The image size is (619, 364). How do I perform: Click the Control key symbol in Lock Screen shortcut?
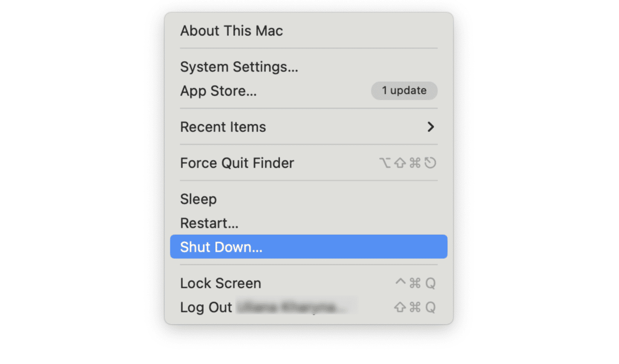pos(400,283)
